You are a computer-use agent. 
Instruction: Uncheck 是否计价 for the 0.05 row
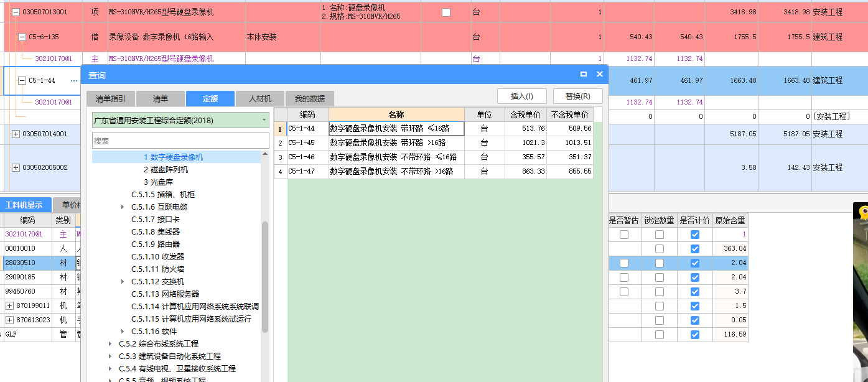click(x=695, y=320)
